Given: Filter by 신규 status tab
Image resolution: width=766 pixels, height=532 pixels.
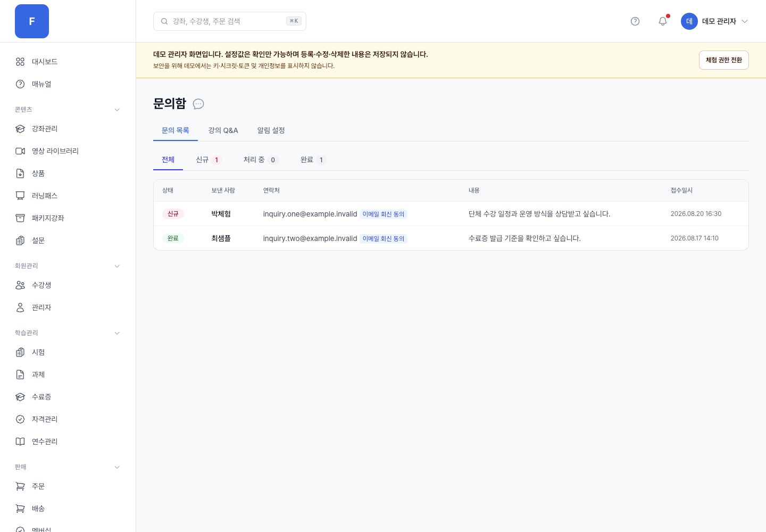Looking at the screenshot, I should tap(209, 160).
